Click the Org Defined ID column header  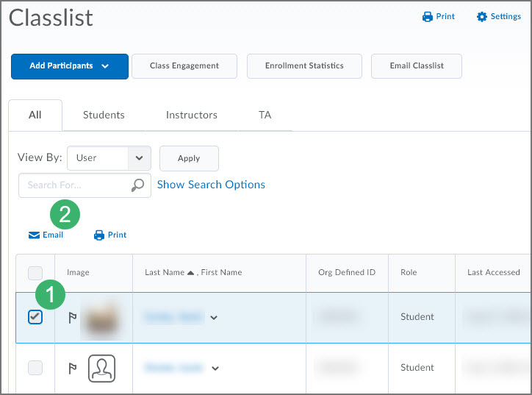[x=347, y=272]
